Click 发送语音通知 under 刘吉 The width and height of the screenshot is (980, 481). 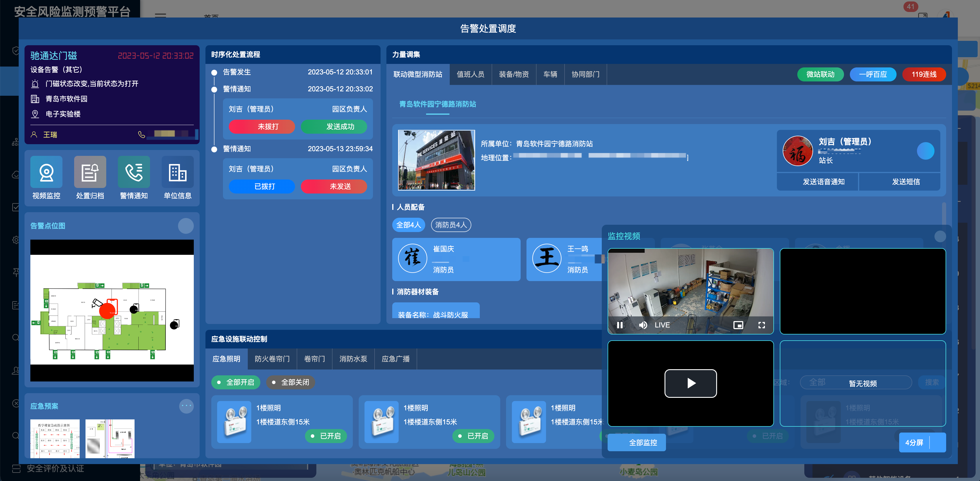(x=817, y=182)
